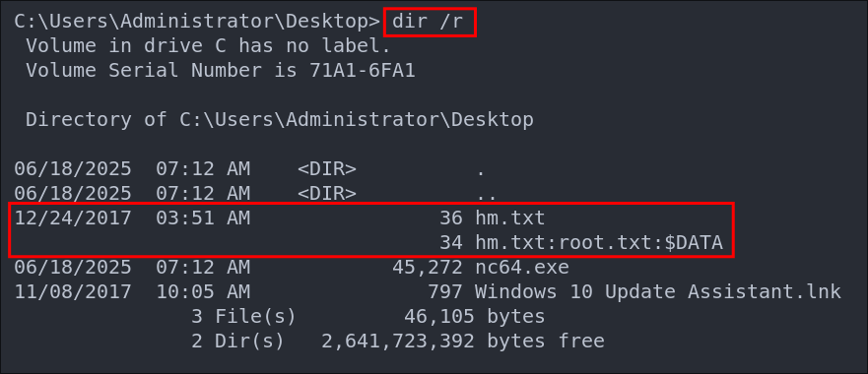Click the "2 Dir(s)" summary text
This screenshot has height=374, width=868.
(237, 341)
